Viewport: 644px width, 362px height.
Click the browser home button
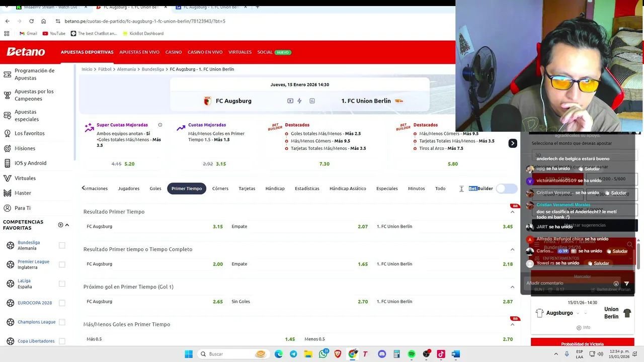pyautogui.click(x=43, y=21)
